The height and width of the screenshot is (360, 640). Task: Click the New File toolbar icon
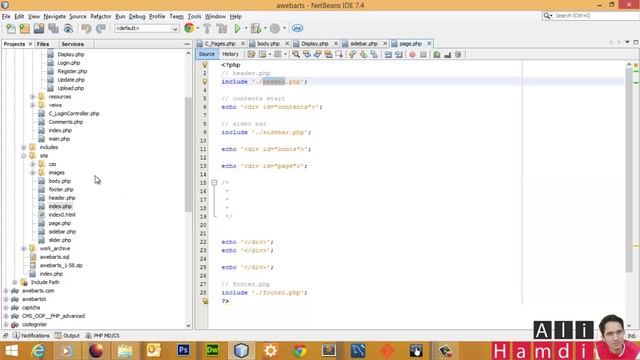tap(11, 29)
